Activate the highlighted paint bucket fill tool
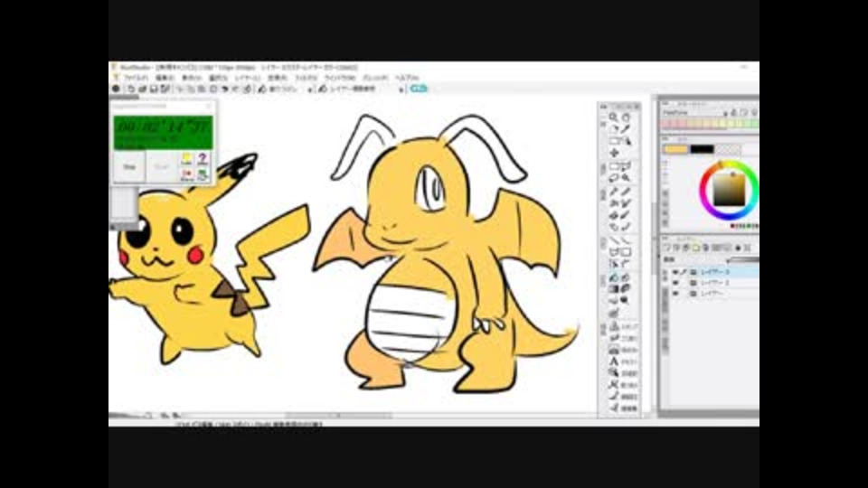This screenshot has height=488, width=868. 613,277
